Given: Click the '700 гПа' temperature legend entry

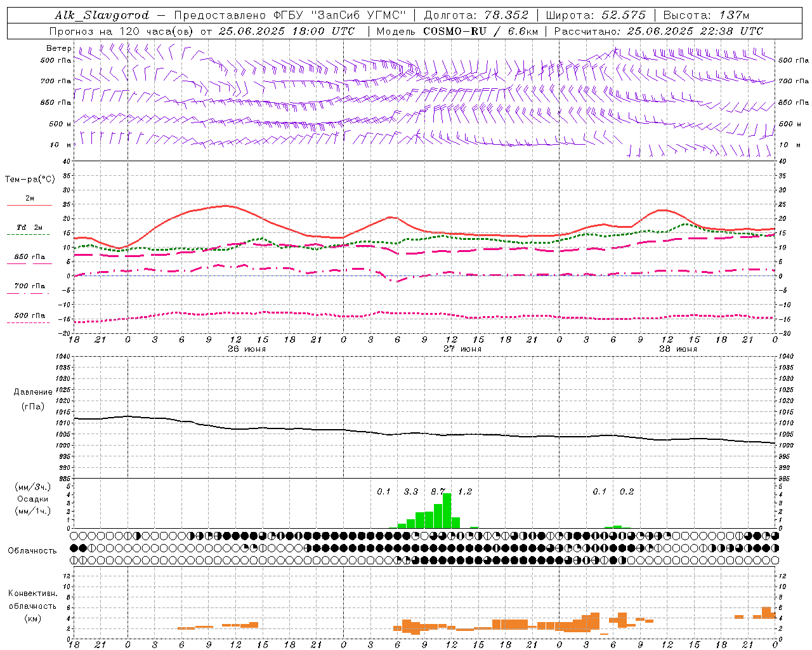Looking at the screenshot, I should 30,288.
